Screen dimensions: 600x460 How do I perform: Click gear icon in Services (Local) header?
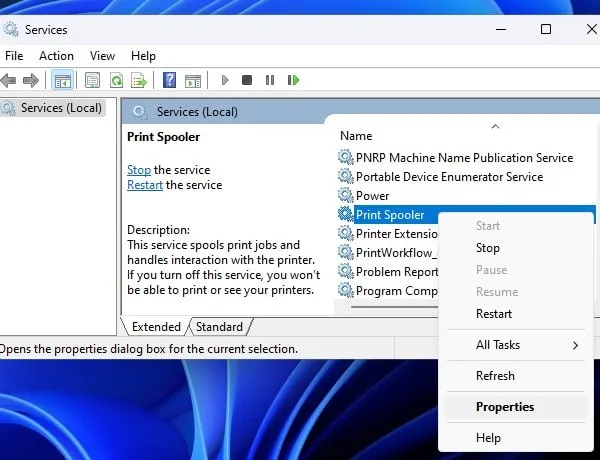(140, 112)
